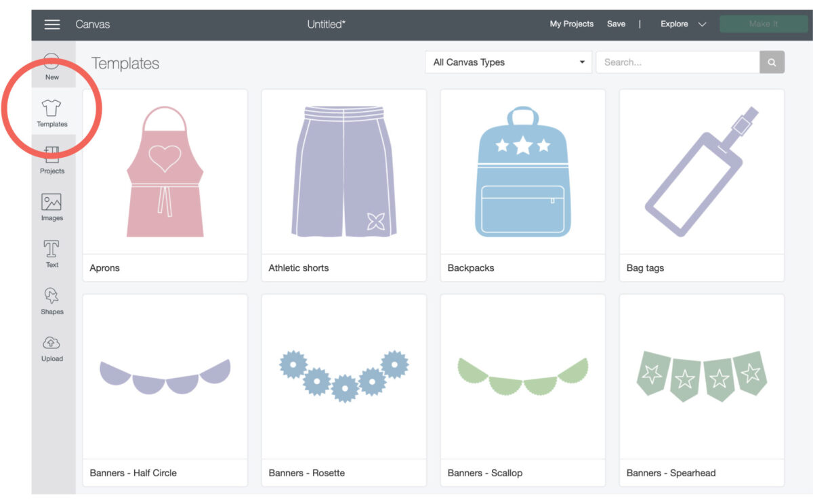Click the Aprons label

point(104,268)
